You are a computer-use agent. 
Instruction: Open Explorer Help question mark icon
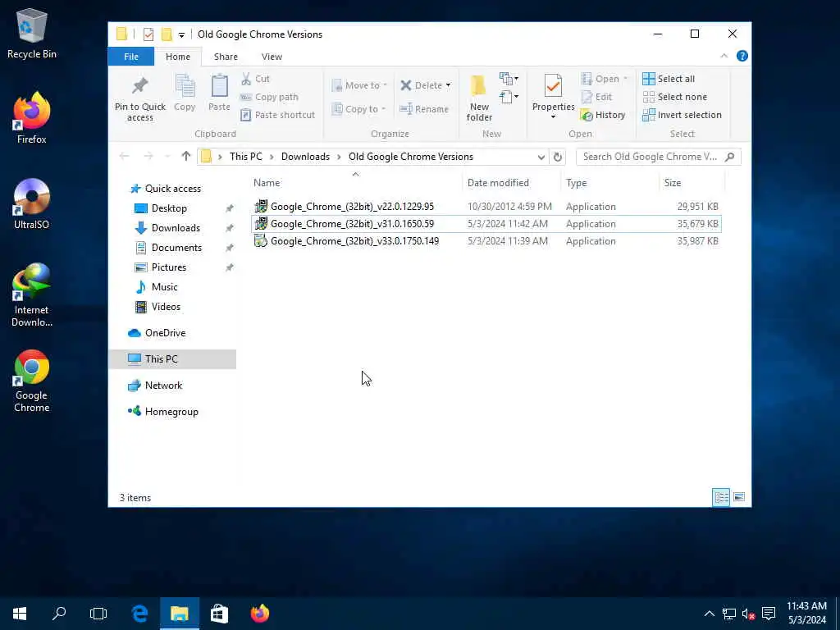click(x=742, y=56)
